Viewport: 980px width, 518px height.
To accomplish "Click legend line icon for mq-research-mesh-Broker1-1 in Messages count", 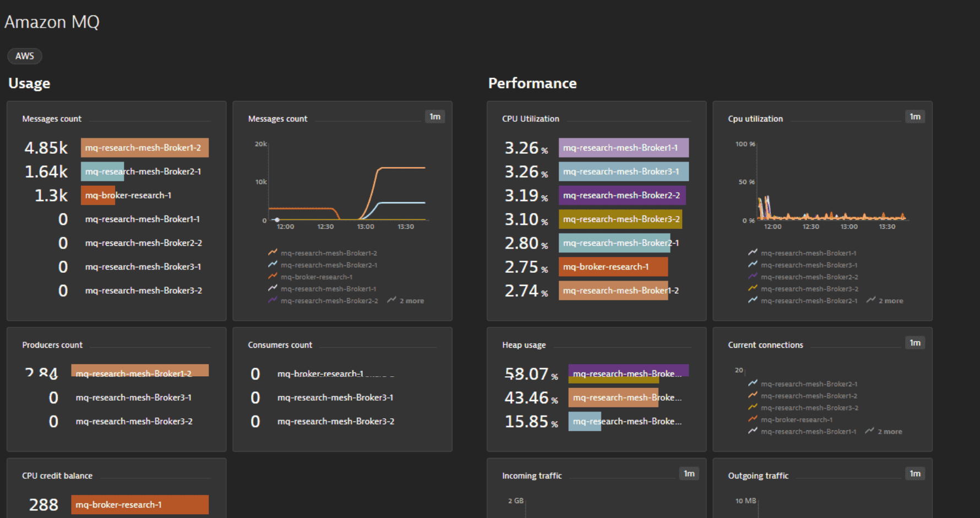I will point(273,288).
